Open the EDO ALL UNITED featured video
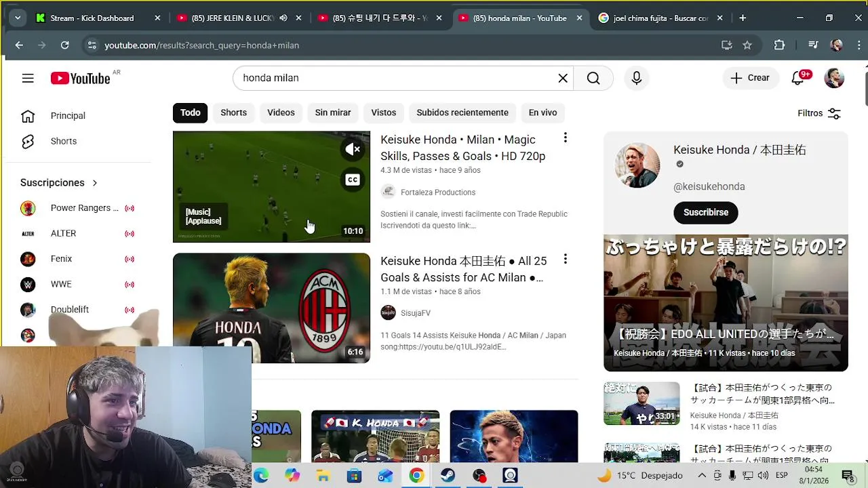The width and height of the screenshot is (868, 488). (x=726, y=303)
